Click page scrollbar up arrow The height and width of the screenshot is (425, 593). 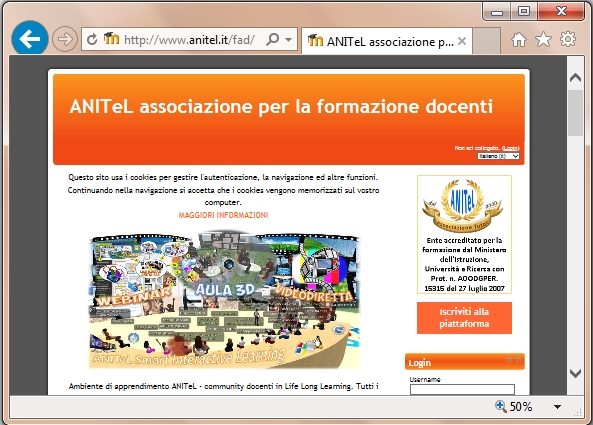(575, 78)
